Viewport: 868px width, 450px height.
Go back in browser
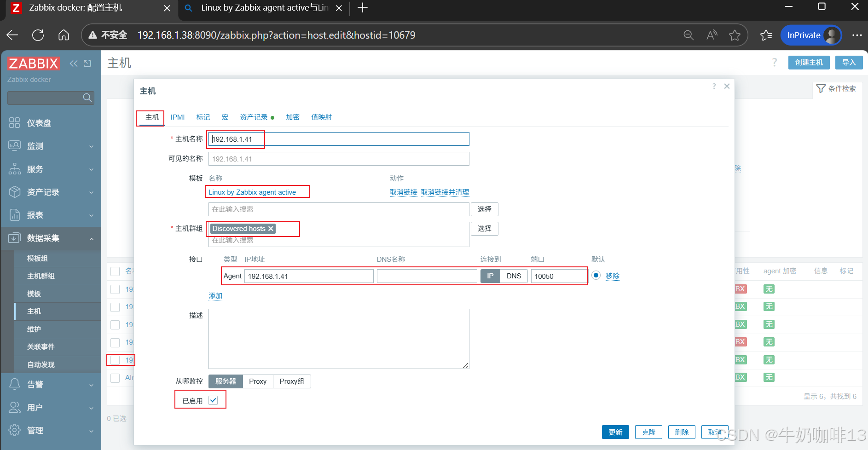click(x=12, y=35)
